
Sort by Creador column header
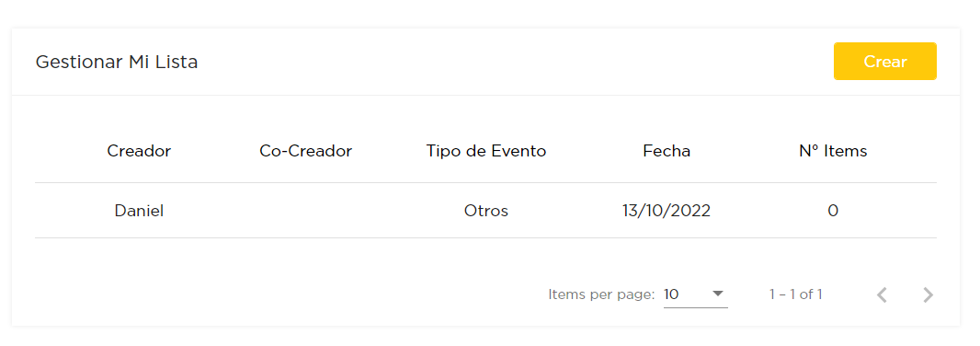(x=139, y=151)
